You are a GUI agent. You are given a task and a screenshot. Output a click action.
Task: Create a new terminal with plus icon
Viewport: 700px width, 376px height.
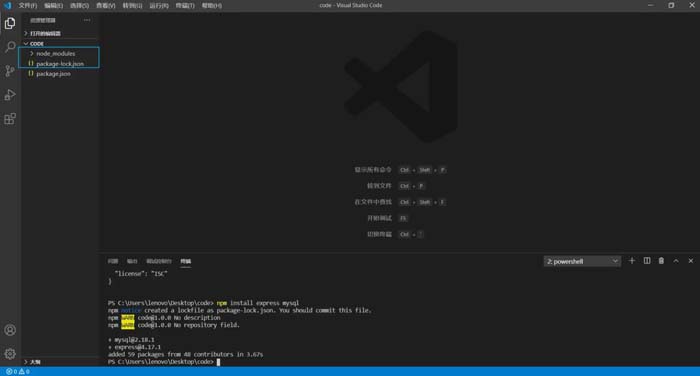click(x=631, y=261)
